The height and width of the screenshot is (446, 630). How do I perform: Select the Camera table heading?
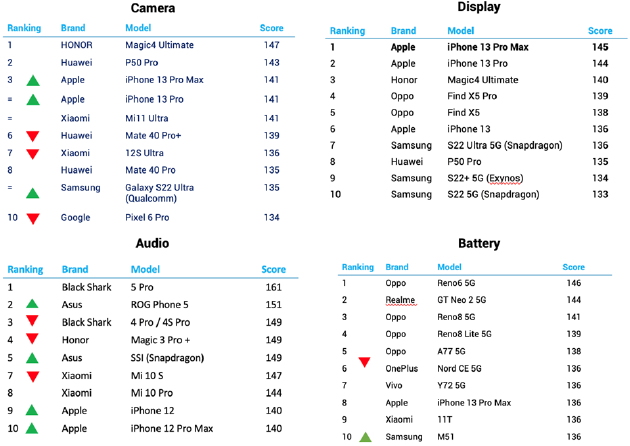[156, 9]
